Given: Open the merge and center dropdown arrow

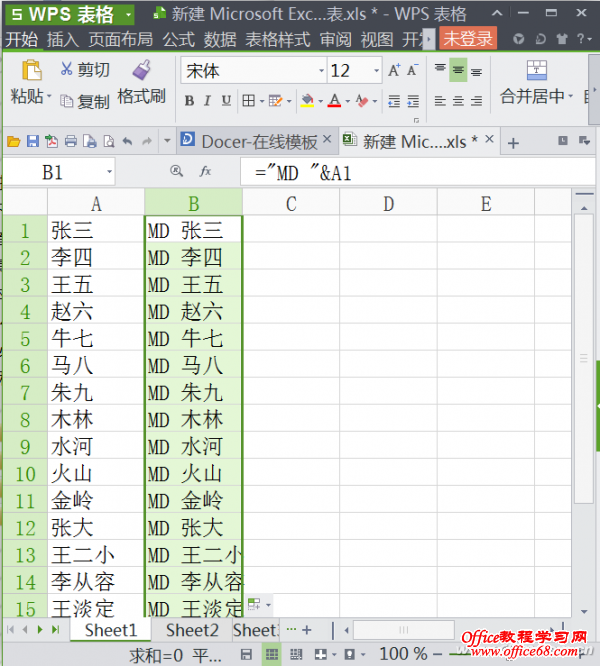Looking at the screenshot, I should 570,96.
